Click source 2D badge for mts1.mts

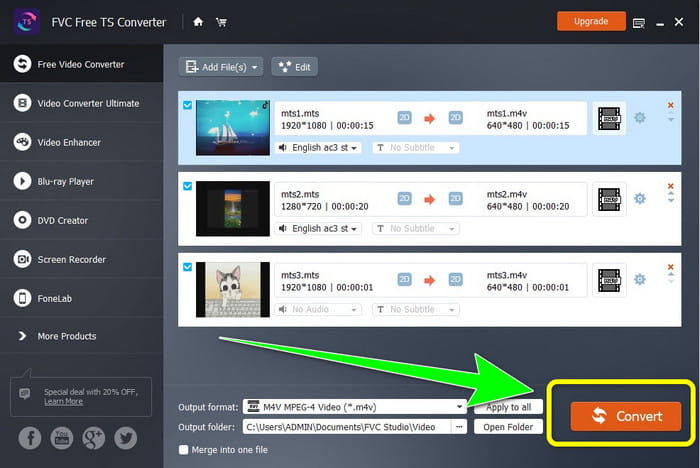pos(404,118)
